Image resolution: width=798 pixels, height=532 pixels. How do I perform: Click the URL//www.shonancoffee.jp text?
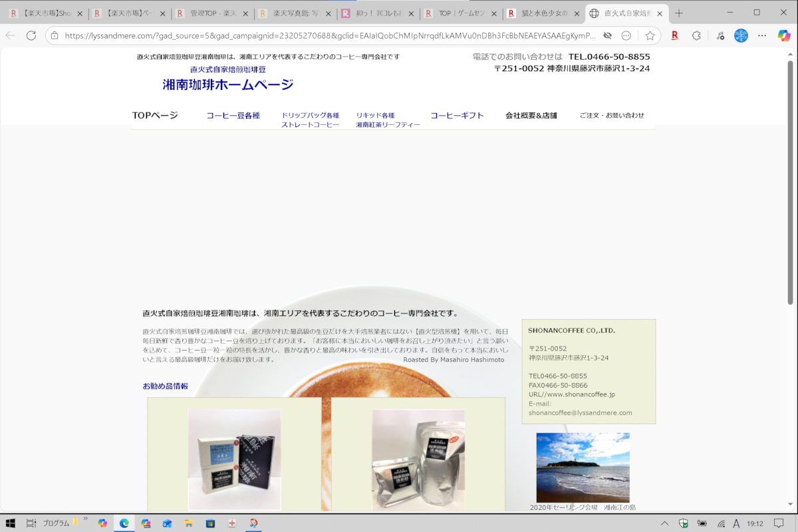572,394
